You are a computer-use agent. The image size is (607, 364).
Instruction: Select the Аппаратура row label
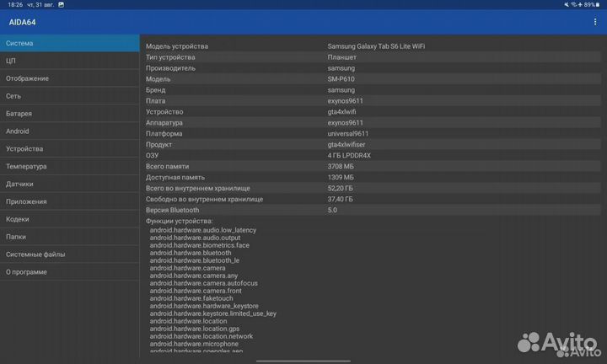coord(164,123)
